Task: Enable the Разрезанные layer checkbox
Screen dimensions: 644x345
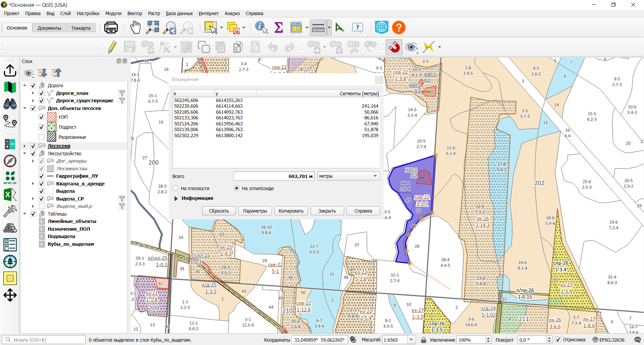Action: (x=42, y=137)
